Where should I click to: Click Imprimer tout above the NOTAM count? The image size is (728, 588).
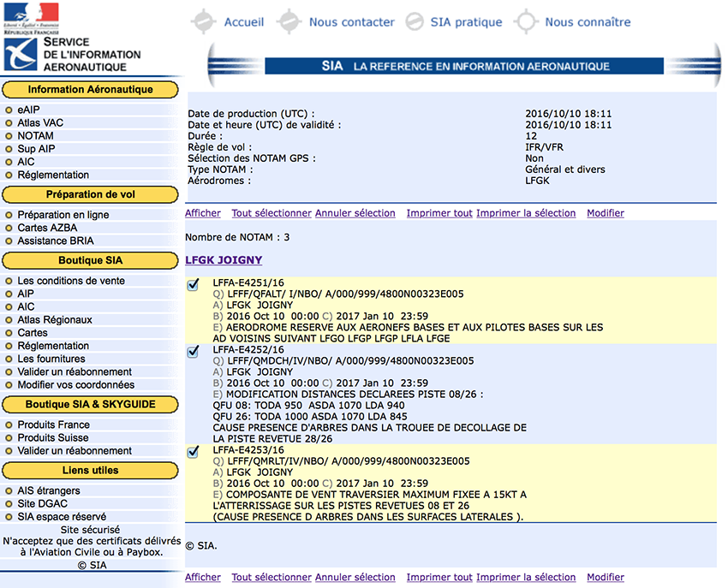click(439, 213)
